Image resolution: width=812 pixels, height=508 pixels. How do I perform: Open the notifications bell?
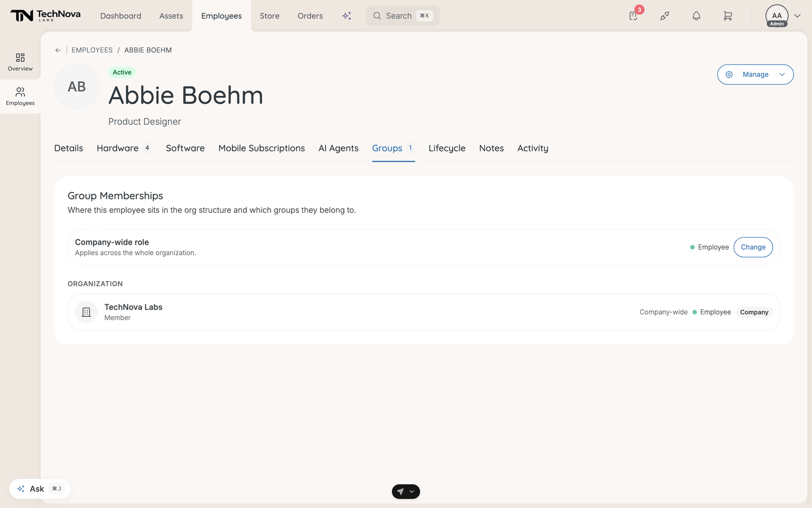tap(696, 16)
